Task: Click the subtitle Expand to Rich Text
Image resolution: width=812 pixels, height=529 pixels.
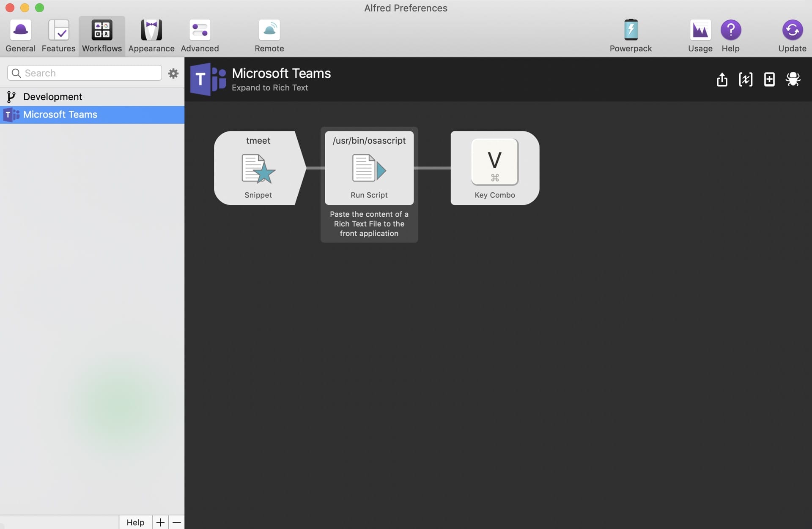Action: (x=270, y=87)
